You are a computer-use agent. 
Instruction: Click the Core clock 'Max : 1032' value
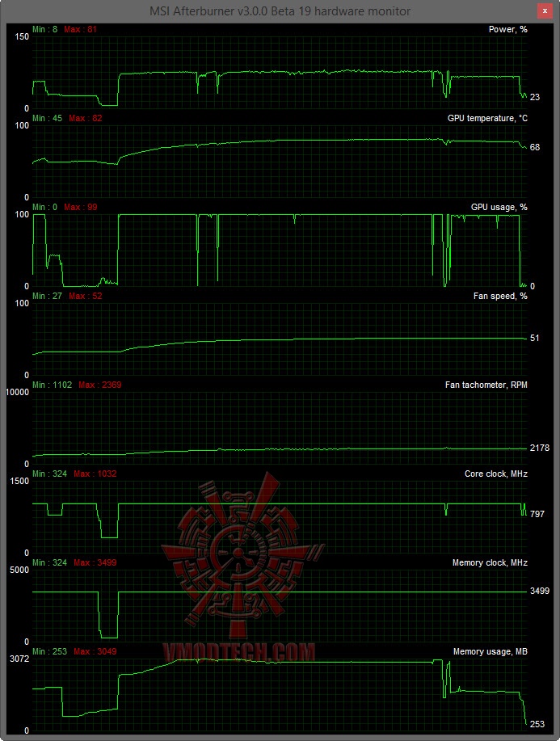coord(95,474)
